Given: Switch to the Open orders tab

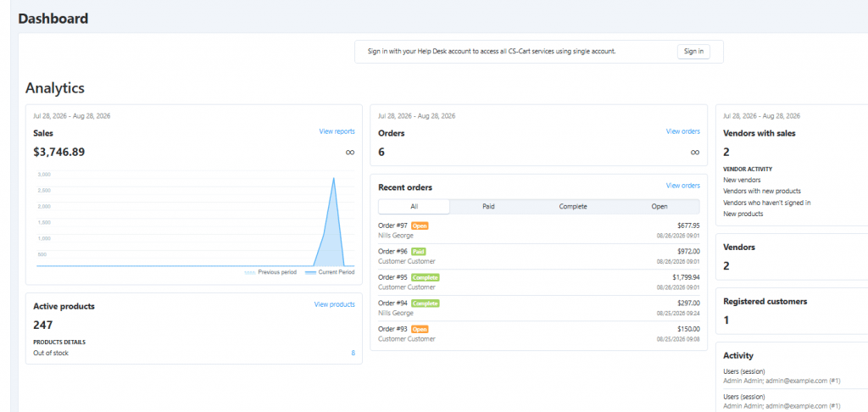Looking at the screenshot, I should [659, 207].
